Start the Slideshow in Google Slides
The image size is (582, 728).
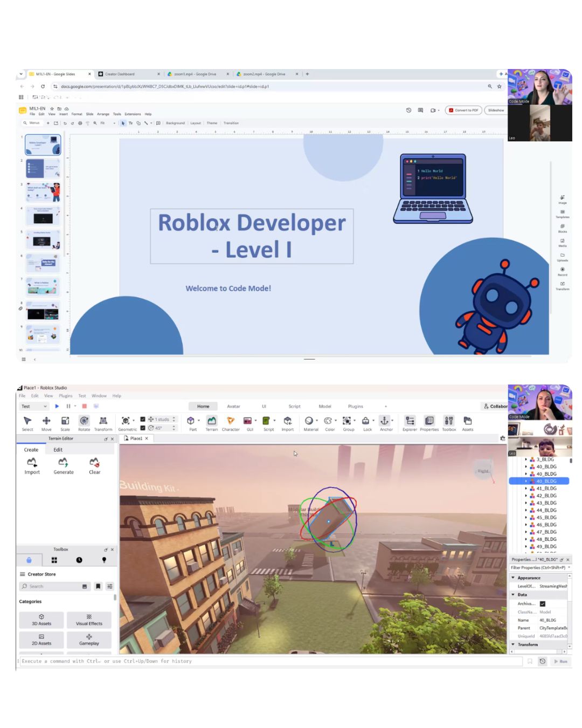tap(496, 110)
